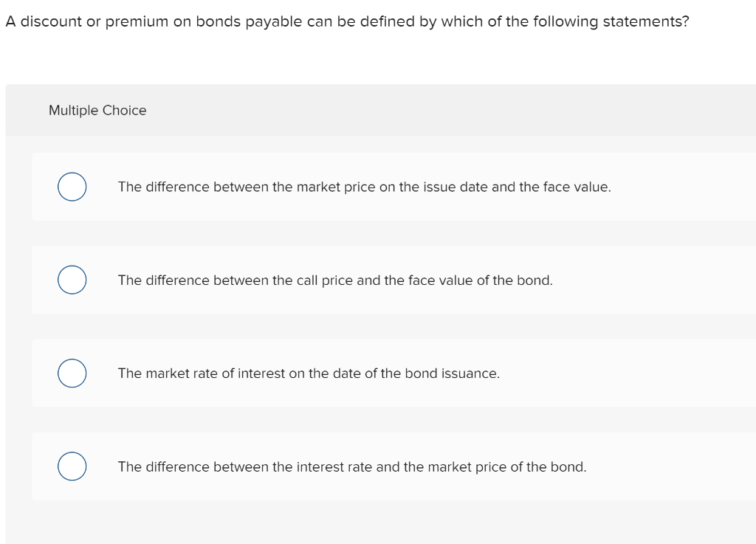Select the radio button for 'market rate of interest' option

72,373
